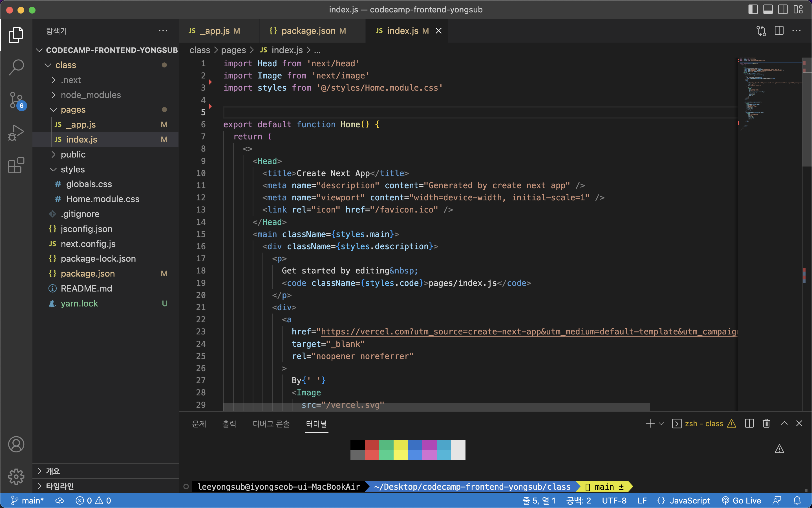Open the Explorer view in activity bar
This screenshot has height=508, width=812.
16,35
